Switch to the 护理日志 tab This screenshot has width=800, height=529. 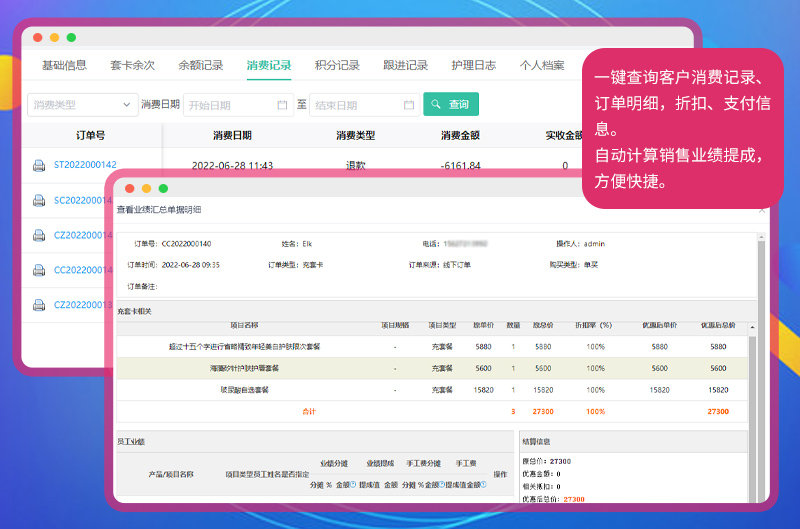(473, 66)
